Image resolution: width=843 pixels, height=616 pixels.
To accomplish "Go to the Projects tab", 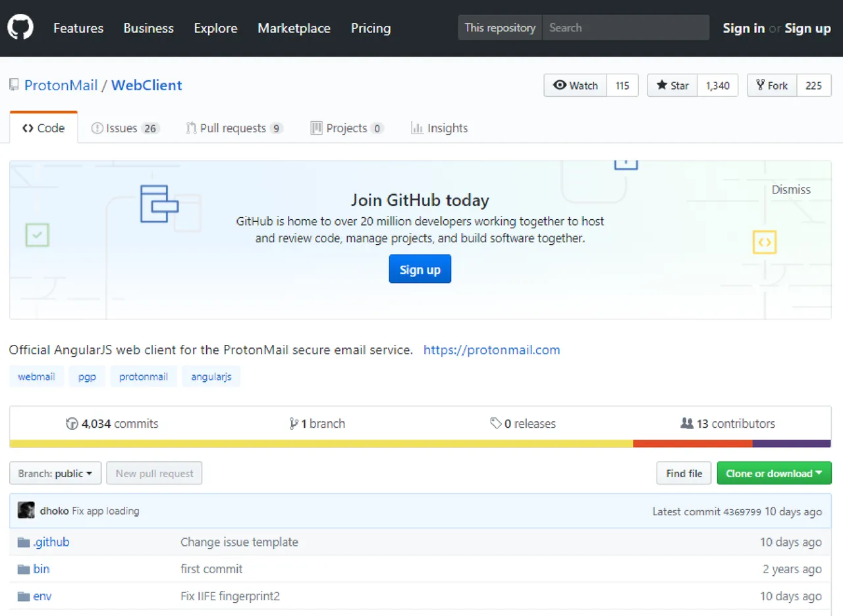I will coord(347,128).
